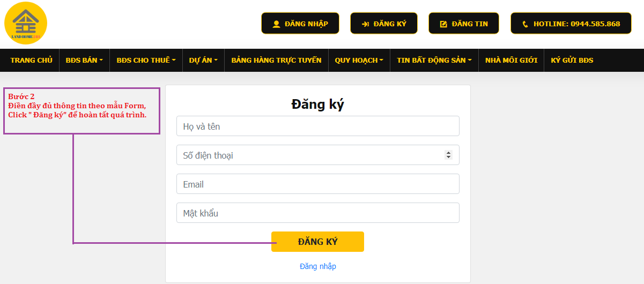
Task: Click the number spinner in Số điện thoại
Action: click(448, 155)
